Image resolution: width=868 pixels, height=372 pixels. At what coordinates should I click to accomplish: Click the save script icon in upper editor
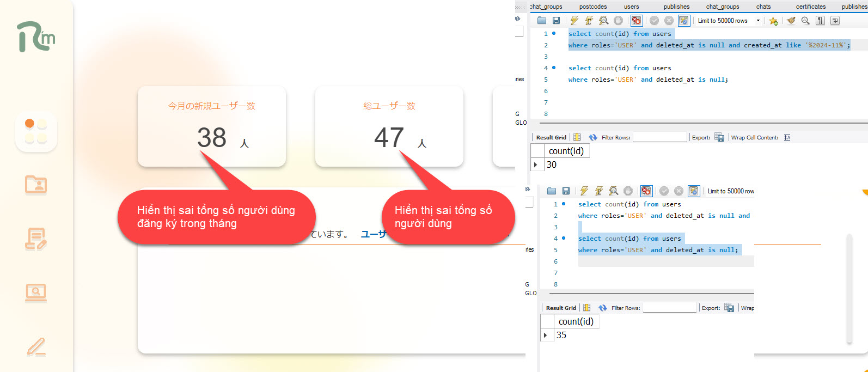(556, 21)
